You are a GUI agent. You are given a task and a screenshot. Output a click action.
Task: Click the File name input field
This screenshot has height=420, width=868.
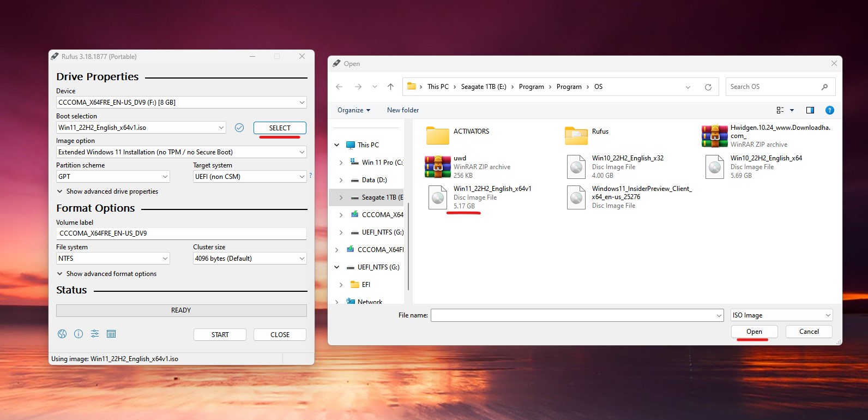[x=577, y=315]
